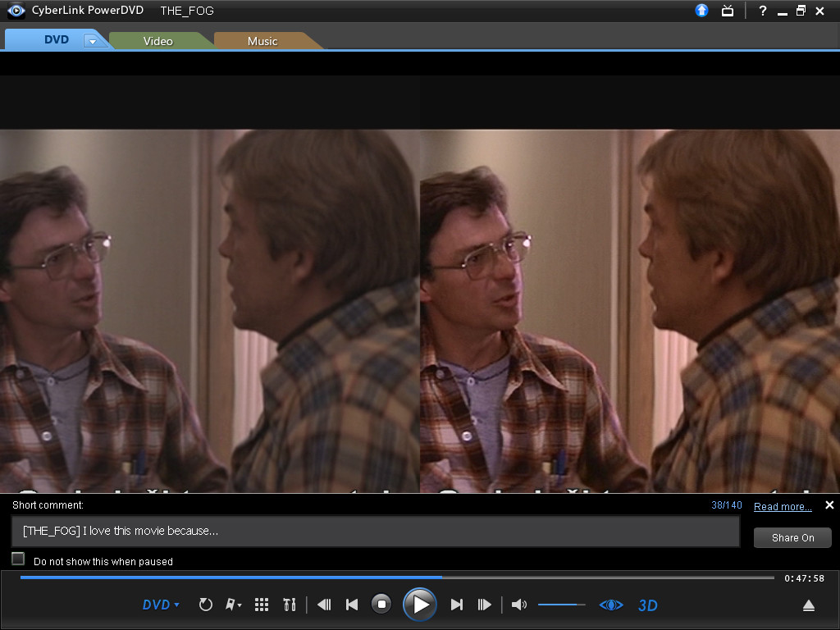Open the TV mode icon in title bar
Viewport: 840px width, 630px height.
pyautogui.click(x=728, y=11)
